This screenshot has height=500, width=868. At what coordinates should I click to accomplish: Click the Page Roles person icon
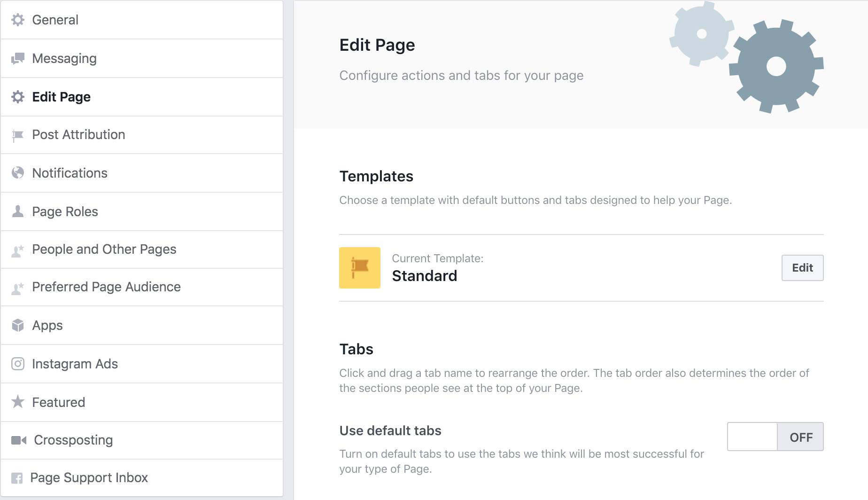pos(18,211)
